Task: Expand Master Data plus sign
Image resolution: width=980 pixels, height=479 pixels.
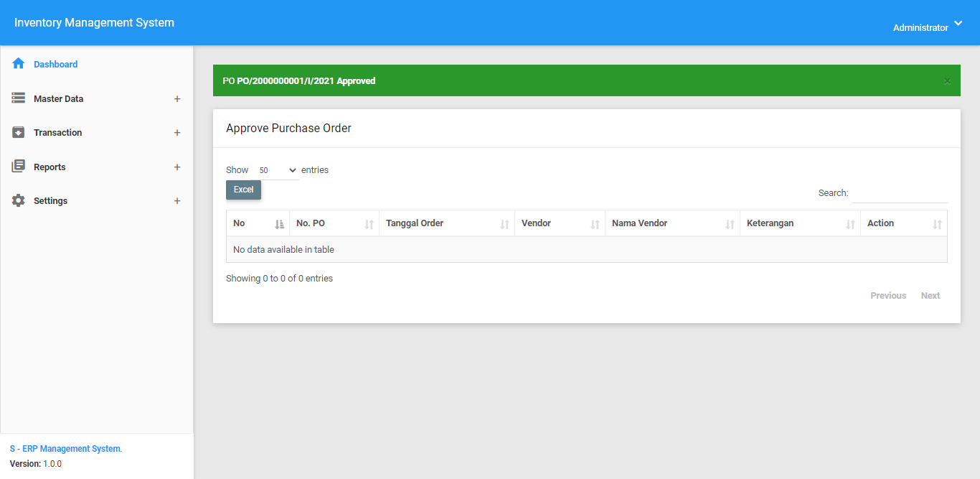Action: click(x=177, y=99)
